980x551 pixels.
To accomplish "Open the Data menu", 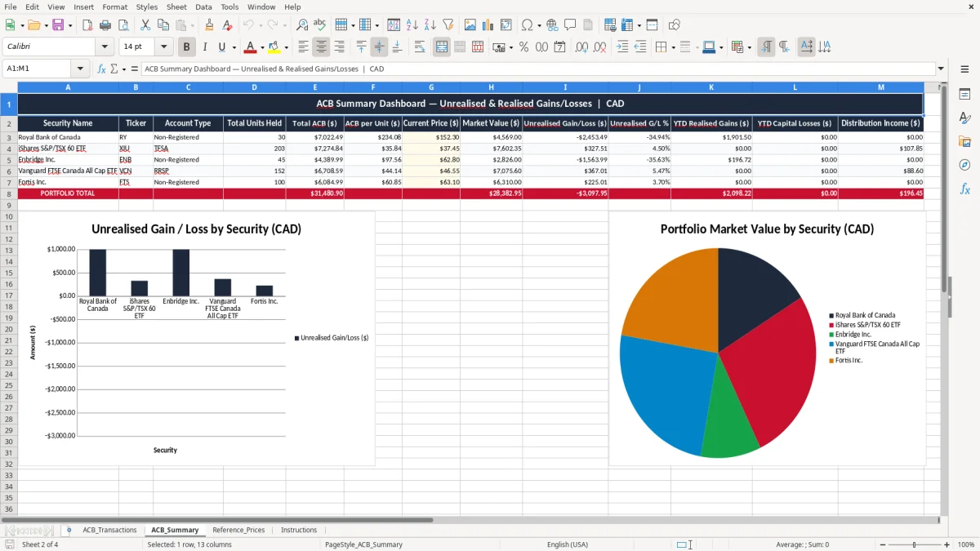I will 203,7.
